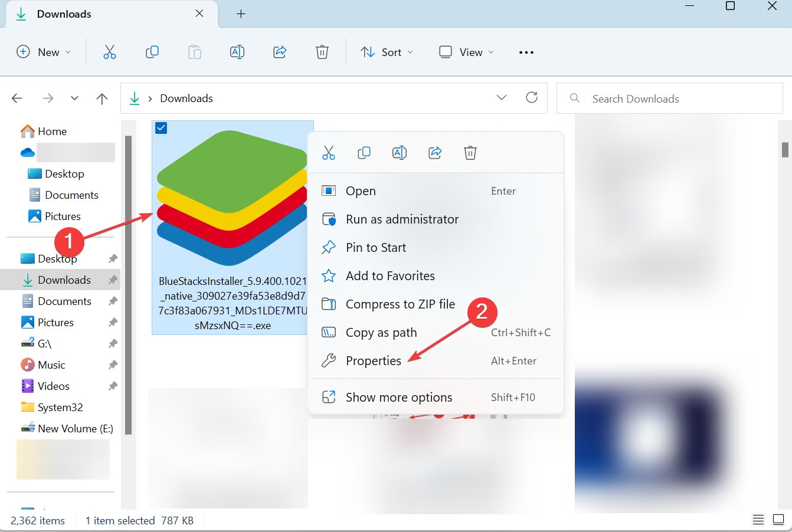Open the System32 folder in the sidebar
The width and height of the screenshot is (792, 532).
(60, 407)
